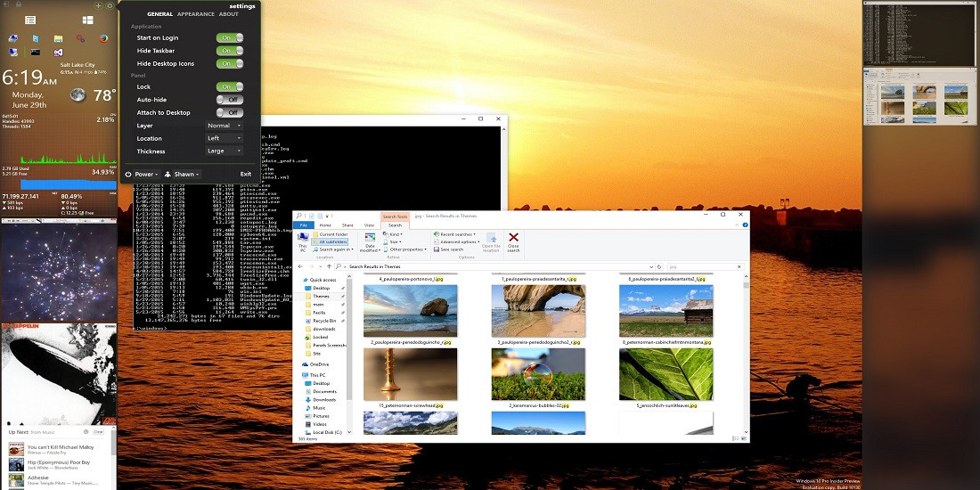
Task: Click the settings gear icon in sidebar
Action: click(110, 5)
